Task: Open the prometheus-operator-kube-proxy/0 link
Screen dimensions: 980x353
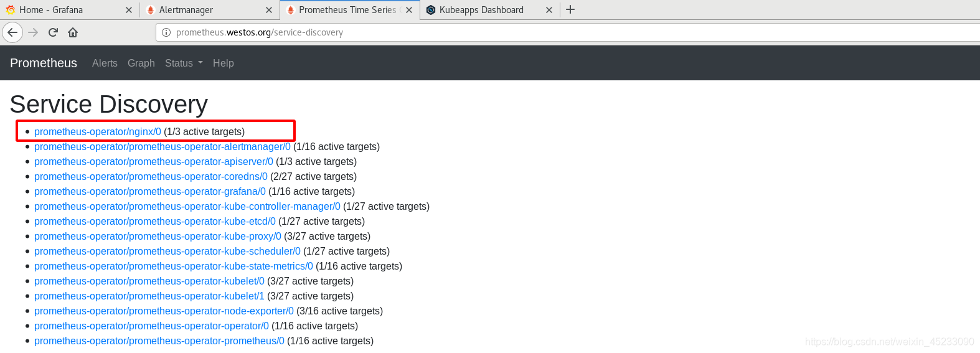Action: (158, 236)
